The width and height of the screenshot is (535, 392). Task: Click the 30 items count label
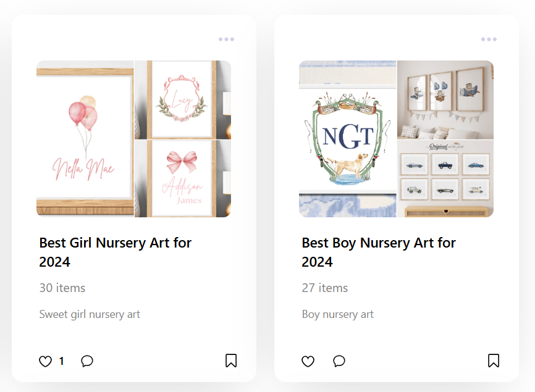(x=62, y=288)
